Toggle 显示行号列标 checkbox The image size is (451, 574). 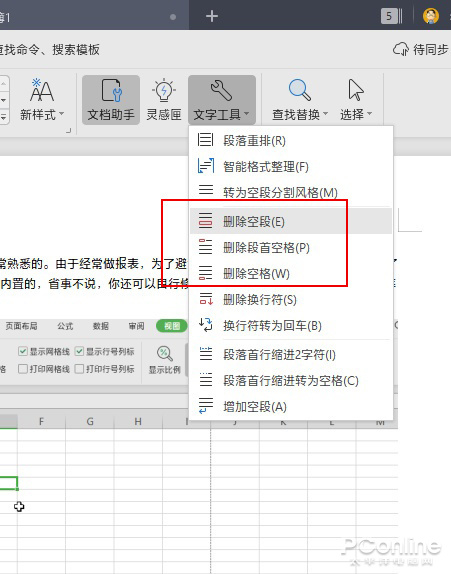coord(79,351)
